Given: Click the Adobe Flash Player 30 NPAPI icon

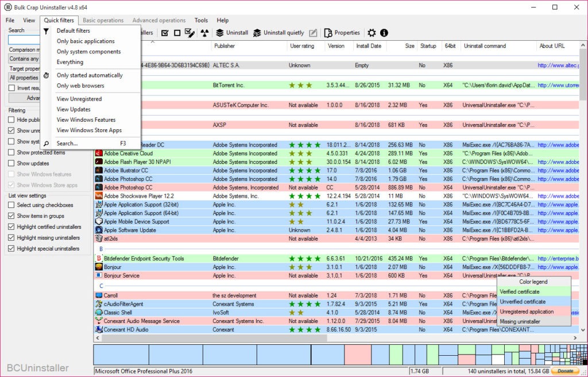Looking at the screenshot, I should pyautogui.click(x=99, y=162).
